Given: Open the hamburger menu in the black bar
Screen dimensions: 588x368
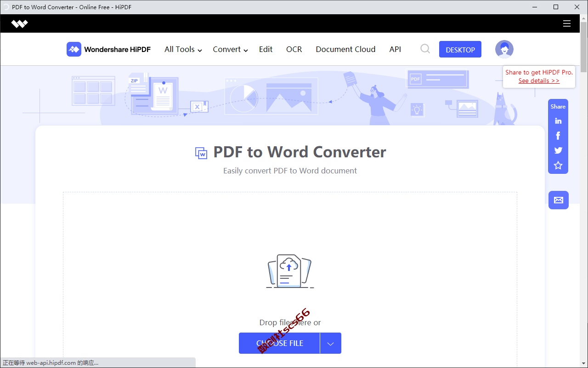Looking at the screenshot, I should (x=567, y=23).
